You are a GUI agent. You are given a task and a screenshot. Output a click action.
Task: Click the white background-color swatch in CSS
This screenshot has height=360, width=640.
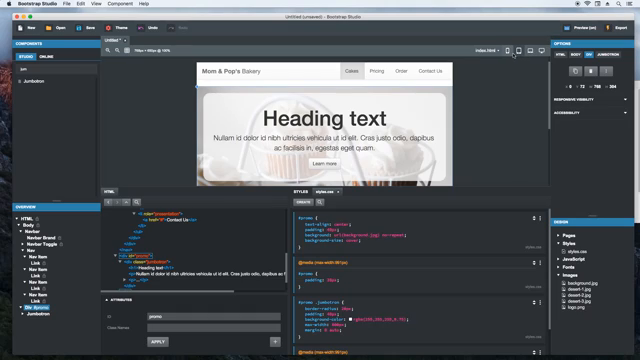[x=350, y=320]
